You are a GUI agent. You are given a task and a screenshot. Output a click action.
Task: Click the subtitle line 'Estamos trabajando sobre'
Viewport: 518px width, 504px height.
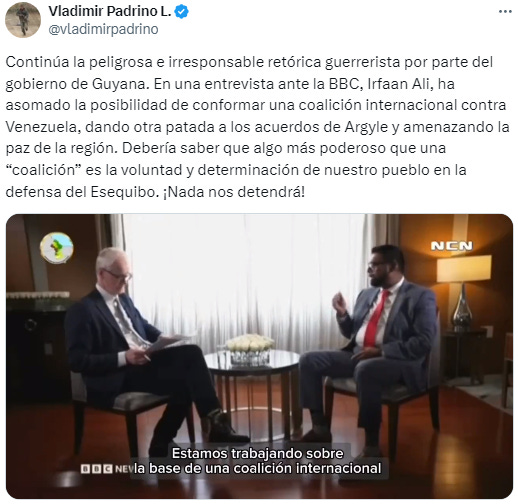coord(258,453)
